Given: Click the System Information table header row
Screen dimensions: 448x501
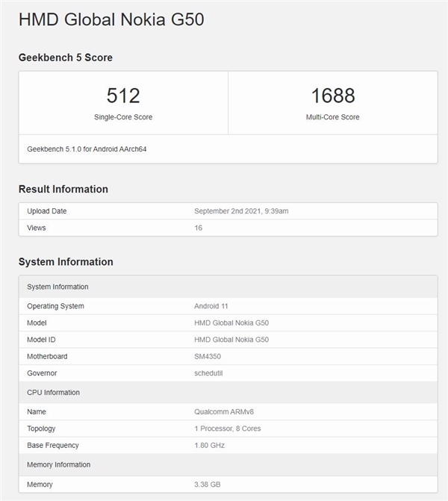Looking at the screenshot, I should [x=228, y=287].
